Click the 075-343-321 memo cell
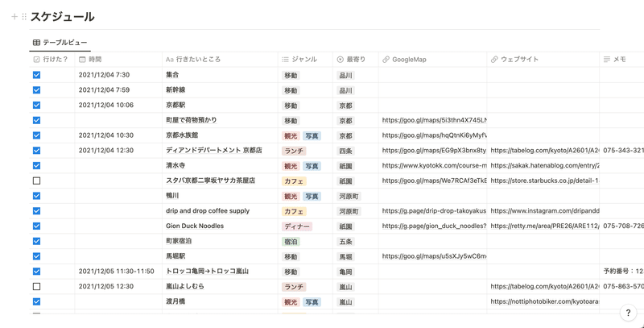The width and height of the screenshot is (644, 328). pyautogui.click(x=621, y=151)
